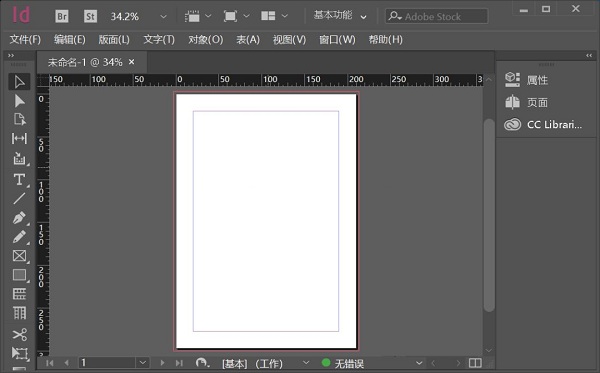Open Adobe Stock via St icon

(90, 16)
